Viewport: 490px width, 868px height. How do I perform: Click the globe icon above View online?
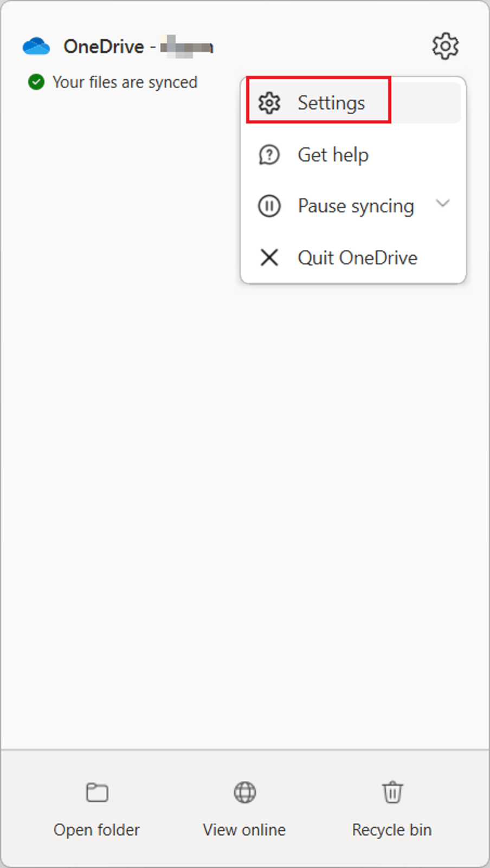244,792
